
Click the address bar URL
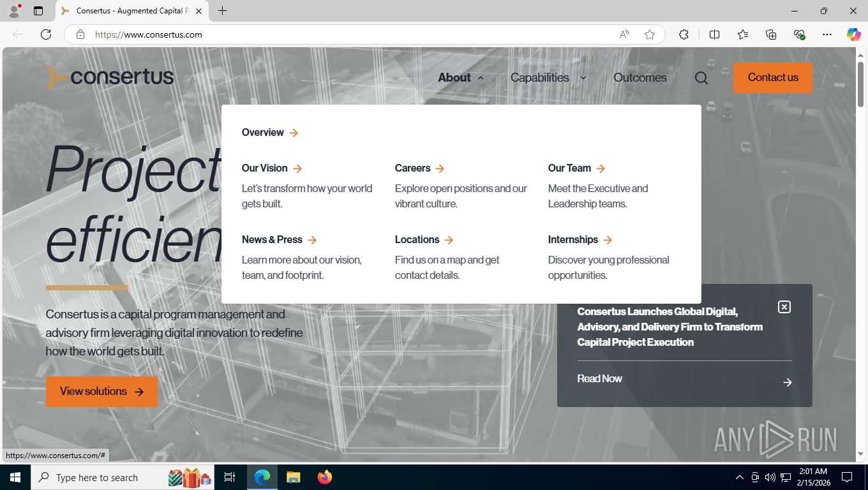[x=149, y=34]
